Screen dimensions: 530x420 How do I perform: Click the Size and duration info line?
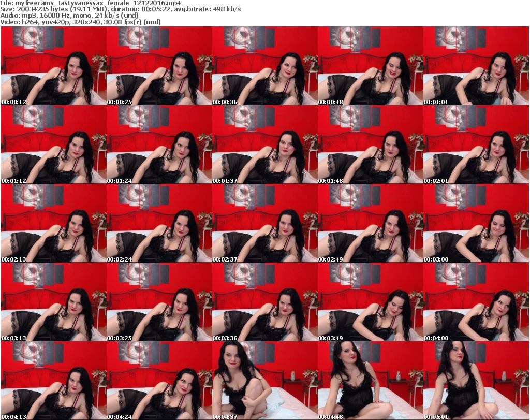click(120, 9)
